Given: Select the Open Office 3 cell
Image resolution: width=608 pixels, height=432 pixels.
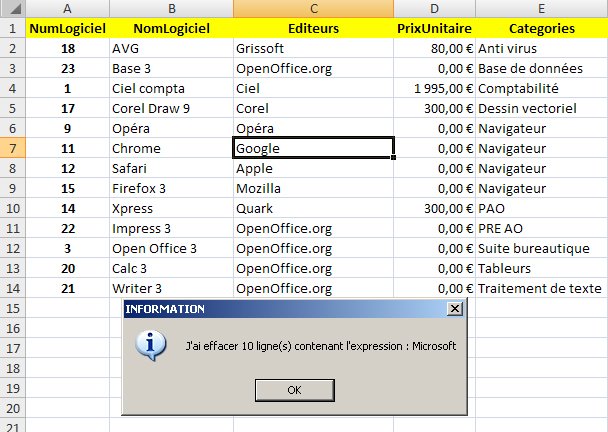Looking at the screenshot, I should click(171, 248).
